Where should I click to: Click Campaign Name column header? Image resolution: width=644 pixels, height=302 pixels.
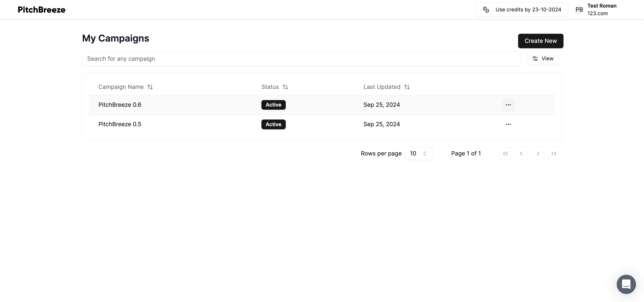[x=121, y=87]
